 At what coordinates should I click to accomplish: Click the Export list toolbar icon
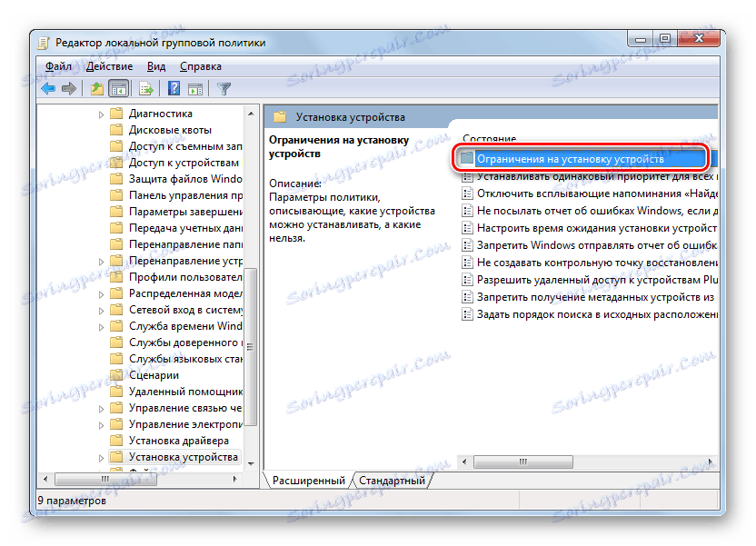click(x=145, y=89)
